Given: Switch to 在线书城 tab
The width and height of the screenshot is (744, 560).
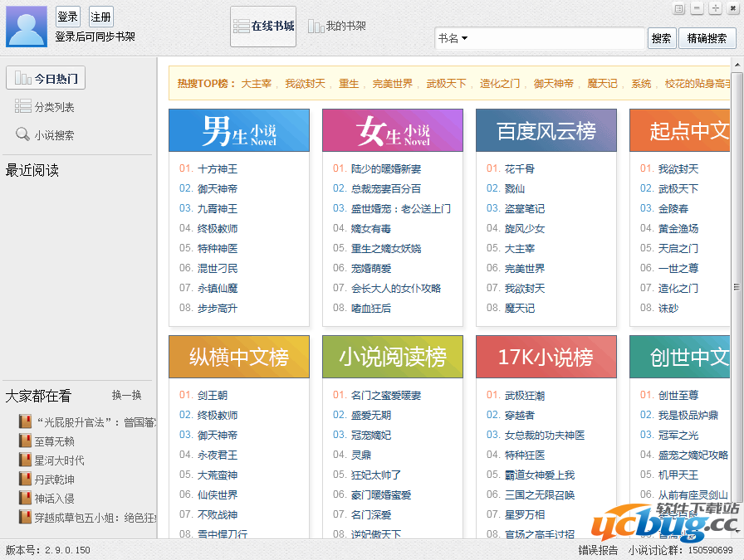Looking at the screenshot, I should coord(263,27).
